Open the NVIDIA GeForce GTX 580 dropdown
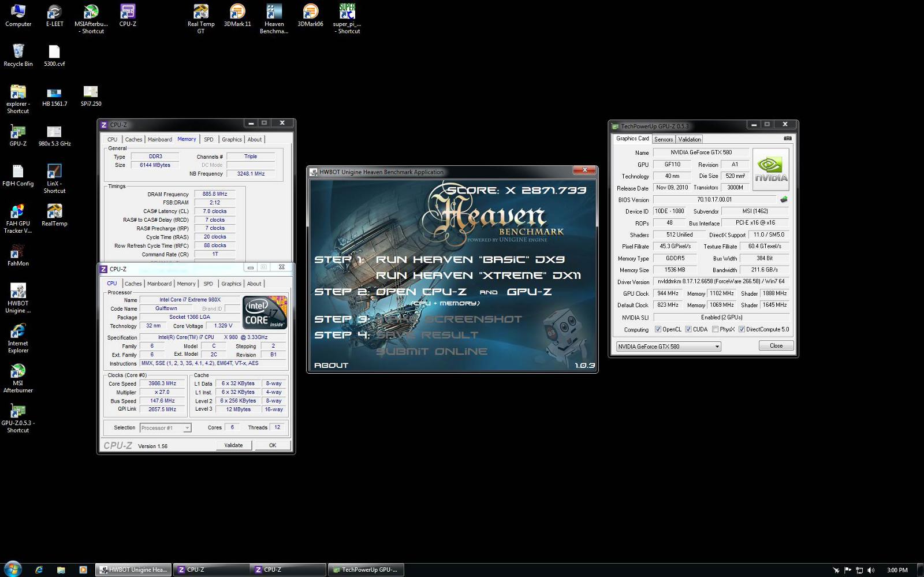 click(668, 347)
